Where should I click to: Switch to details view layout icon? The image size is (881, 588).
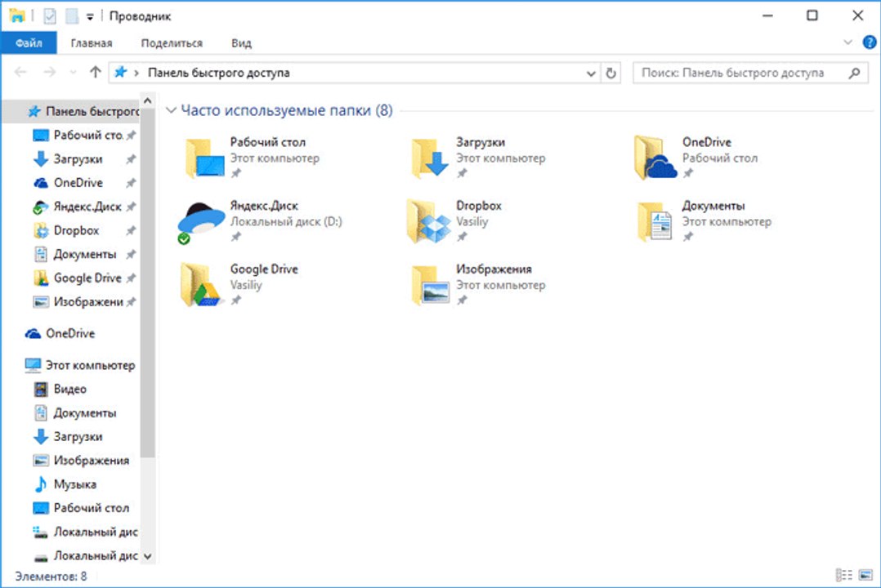[x=844, y=575]
